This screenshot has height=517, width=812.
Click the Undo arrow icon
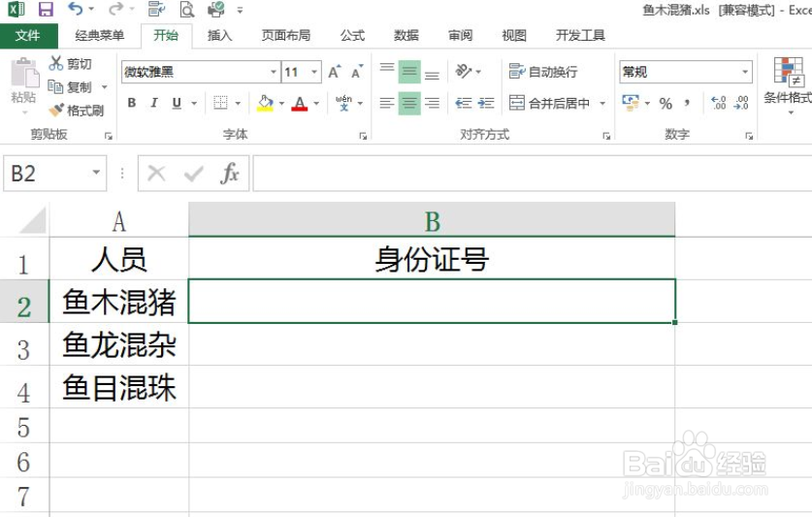(75, 9)
